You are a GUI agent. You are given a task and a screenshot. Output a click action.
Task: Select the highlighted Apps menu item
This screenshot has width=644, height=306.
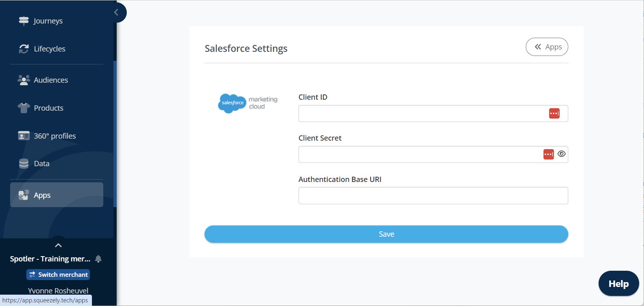click(57, 195)
